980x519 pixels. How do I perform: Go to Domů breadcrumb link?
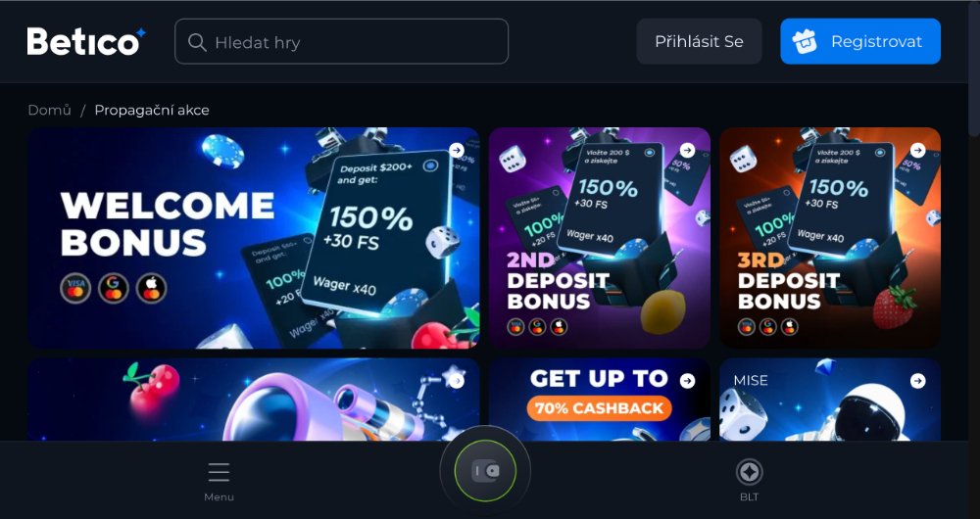(x=49, y=110)
